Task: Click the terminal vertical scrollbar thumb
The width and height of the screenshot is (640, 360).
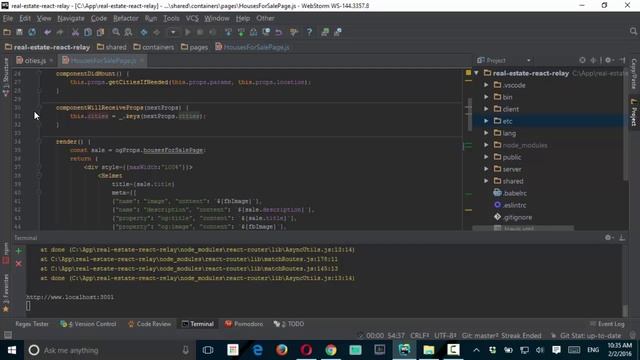Action: click(x=625, y=310)
